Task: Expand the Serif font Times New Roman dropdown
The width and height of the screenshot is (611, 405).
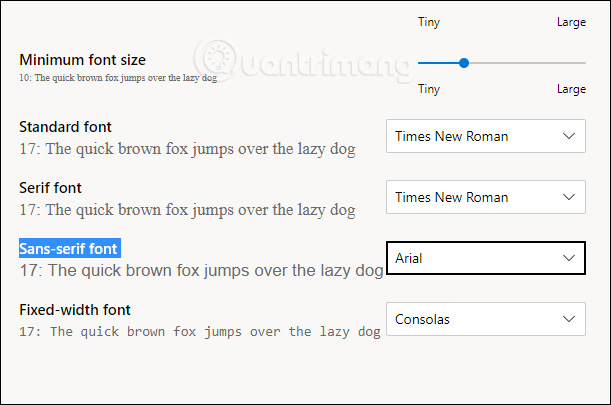Action: 485,197
